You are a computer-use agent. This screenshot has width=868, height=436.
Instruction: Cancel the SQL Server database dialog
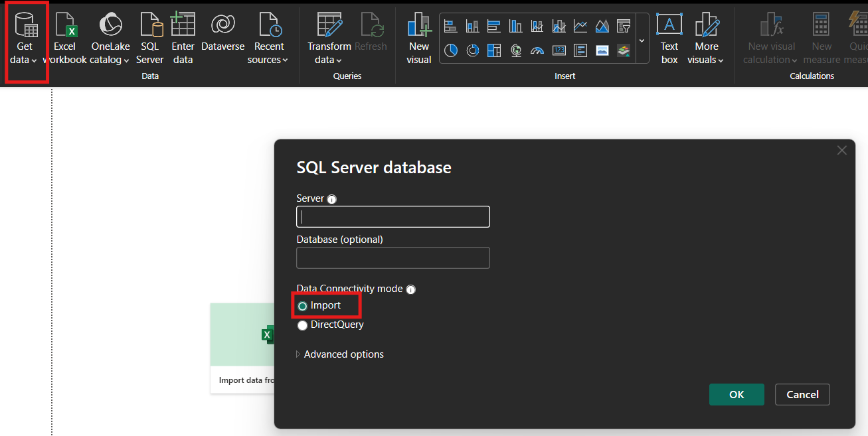point(802,394)
